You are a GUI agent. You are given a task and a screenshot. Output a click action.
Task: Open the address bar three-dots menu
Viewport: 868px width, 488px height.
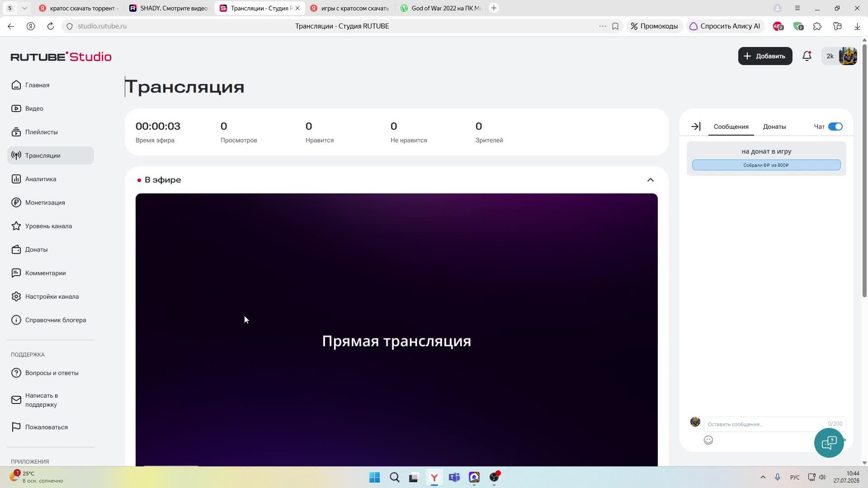603,26
